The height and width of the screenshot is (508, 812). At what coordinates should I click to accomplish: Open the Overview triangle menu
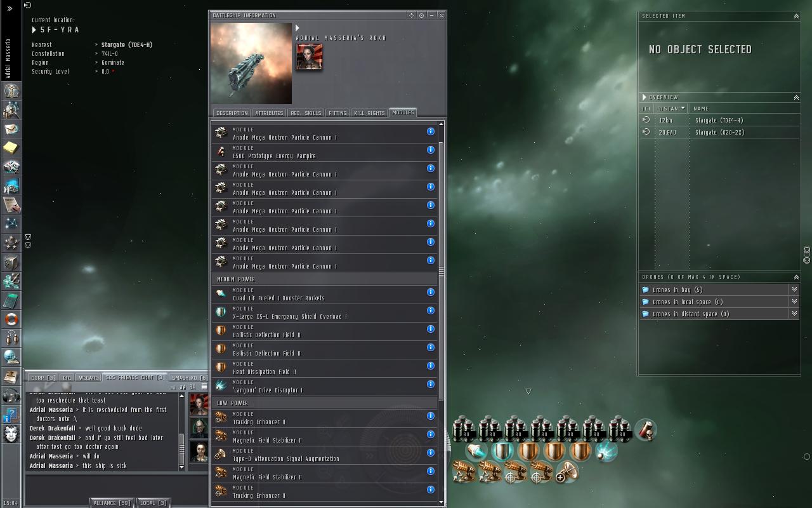(x=645, y=97)
